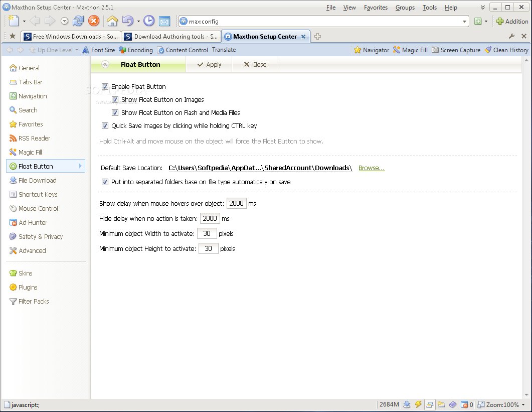Expand the menu bar chevron

coord(482,8)
